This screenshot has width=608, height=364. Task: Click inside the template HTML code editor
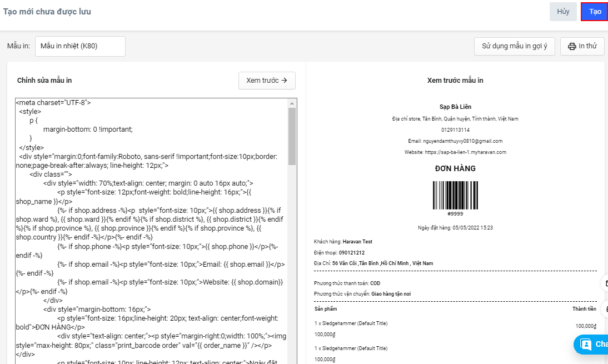(x=150, y=233)
